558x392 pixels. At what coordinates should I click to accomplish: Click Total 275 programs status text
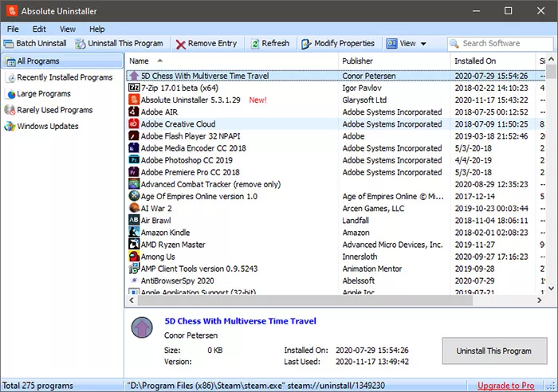pyautogui.click(x=37, y=386)
